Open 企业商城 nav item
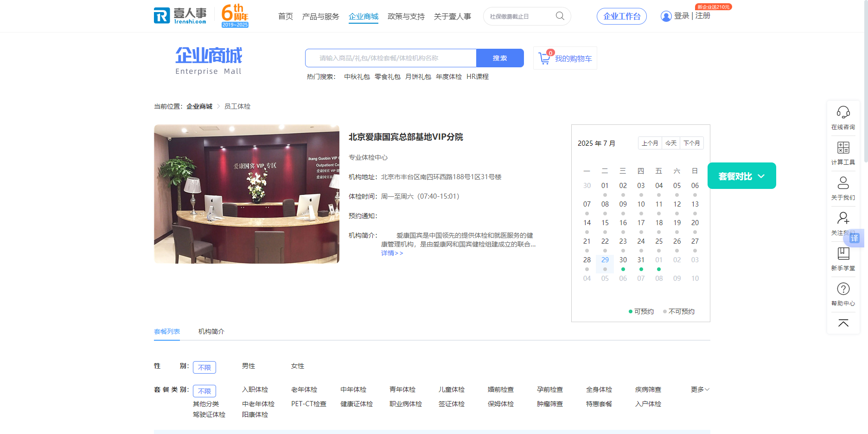Image resolution: width=868 pixels, height=434 pixels. coord(364,17)
